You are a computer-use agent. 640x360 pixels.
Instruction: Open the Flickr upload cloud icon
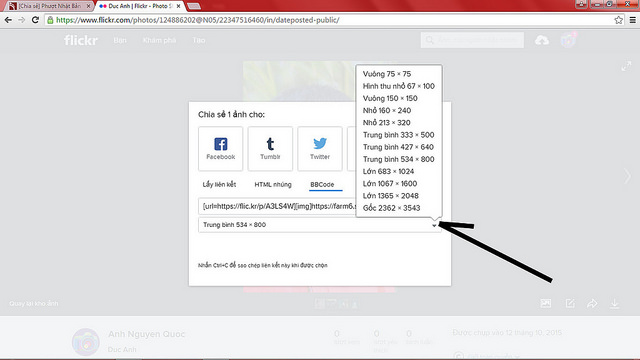[x=542, y=40]
